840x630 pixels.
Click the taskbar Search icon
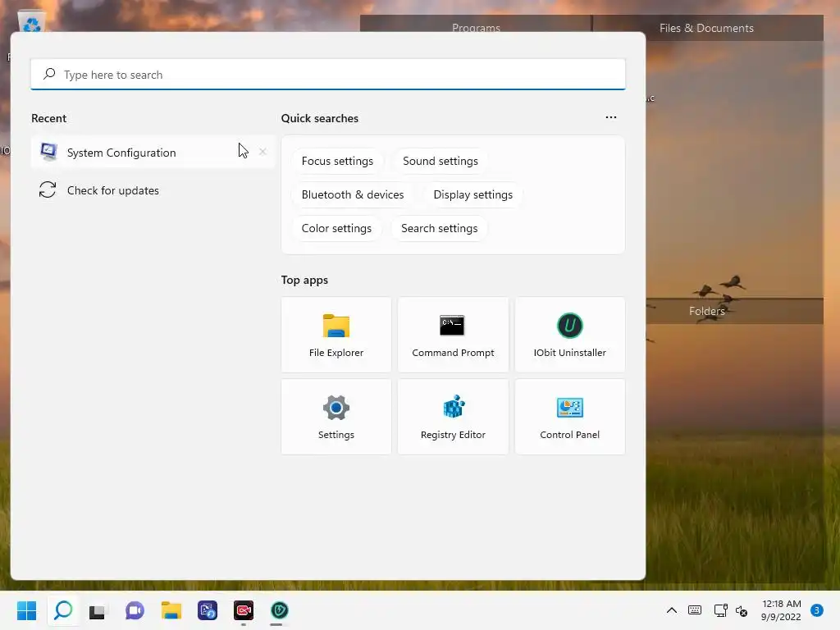[63, 610]
